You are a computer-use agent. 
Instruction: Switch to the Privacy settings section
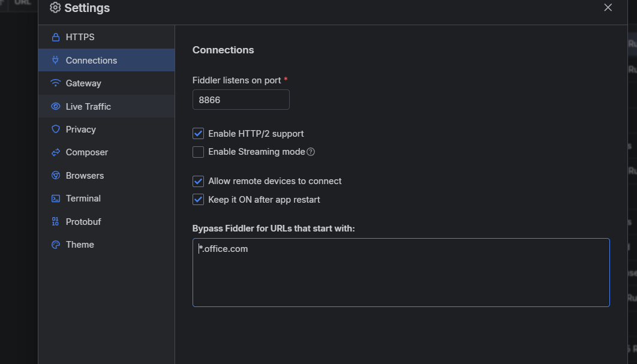[x=81, y=130]
